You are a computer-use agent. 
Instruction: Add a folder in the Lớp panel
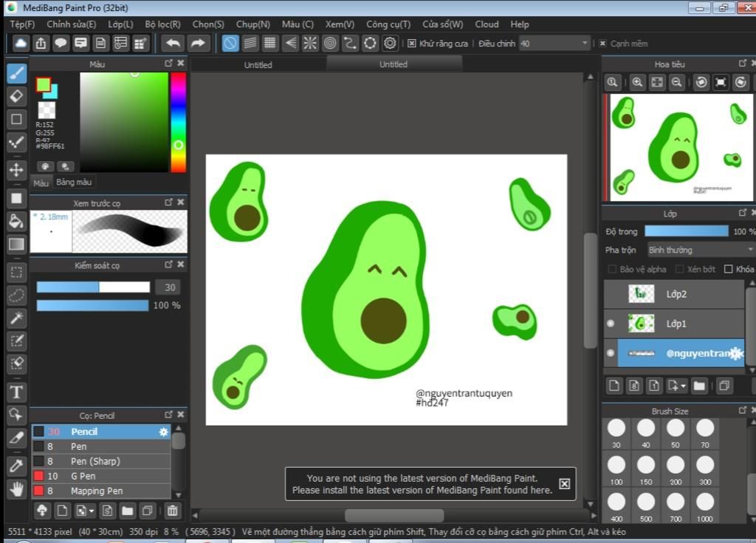tap(699, 386)
